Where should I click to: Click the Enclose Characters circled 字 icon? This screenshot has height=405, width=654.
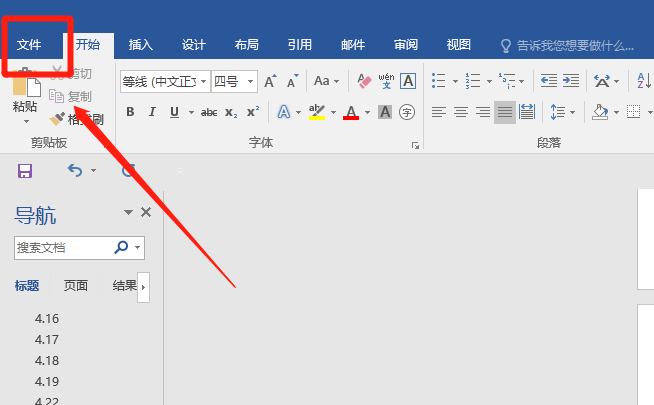(407, 112)
